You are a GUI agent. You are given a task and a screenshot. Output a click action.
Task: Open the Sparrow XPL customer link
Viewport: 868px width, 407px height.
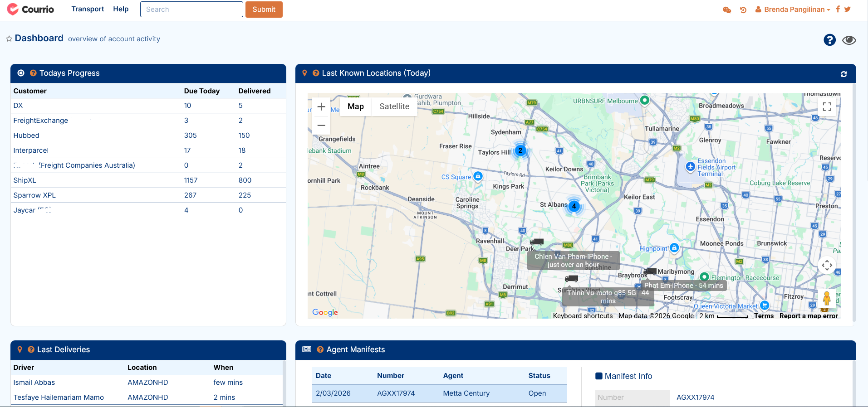pyautogui.click(x=34, y=195)
